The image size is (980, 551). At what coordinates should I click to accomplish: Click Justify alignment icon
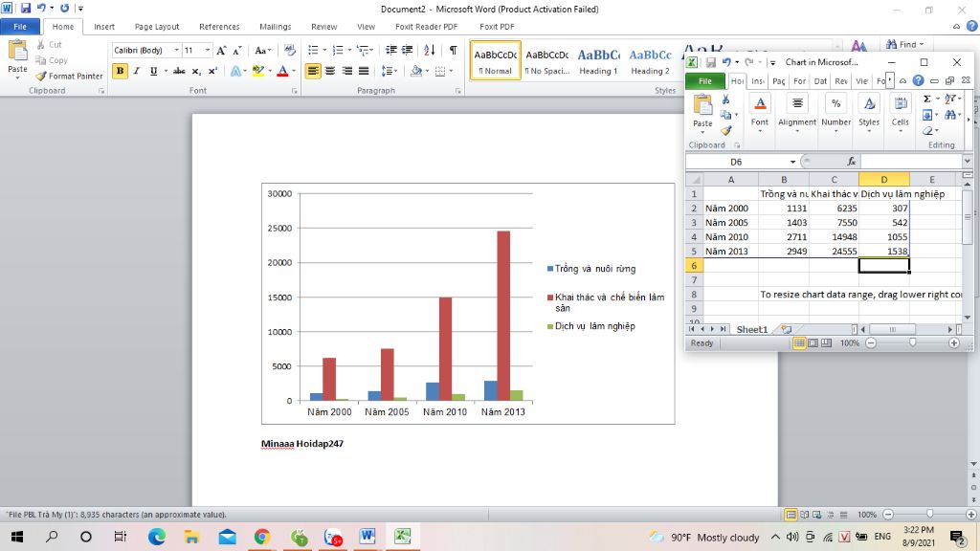point(363,71)
